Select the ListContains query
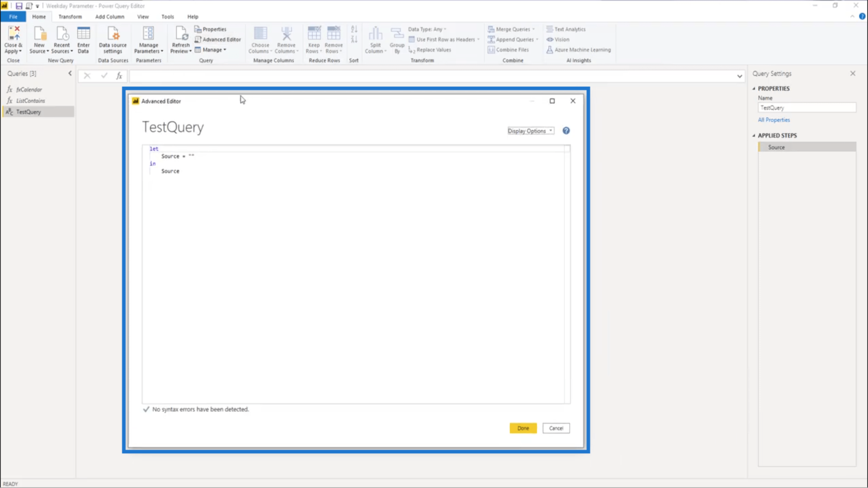Screen dimensions: 868x488 click(x=38, y=101)
